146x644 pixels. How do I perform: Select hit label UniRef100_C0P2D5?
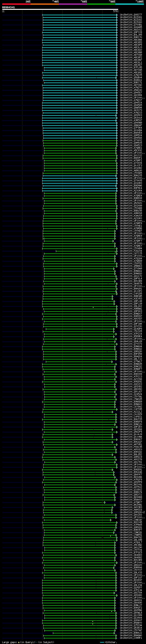click(131, 294)
